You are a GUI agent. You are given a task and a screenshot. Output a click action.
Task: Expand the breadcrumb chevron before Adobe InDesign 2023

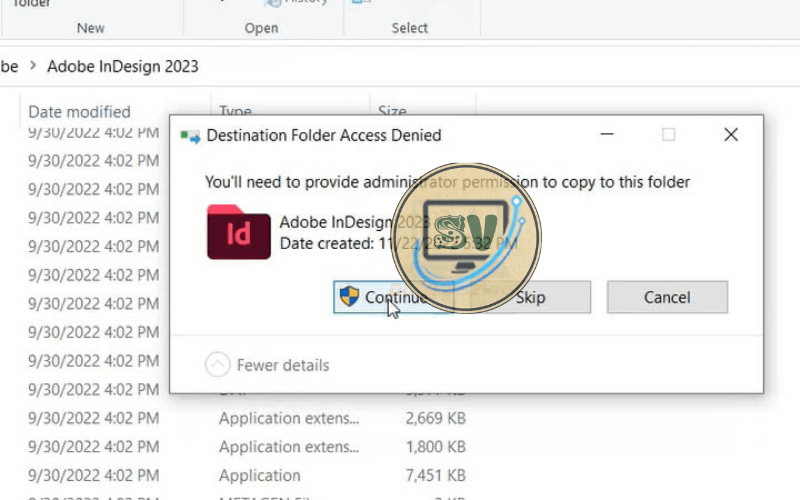33,65
